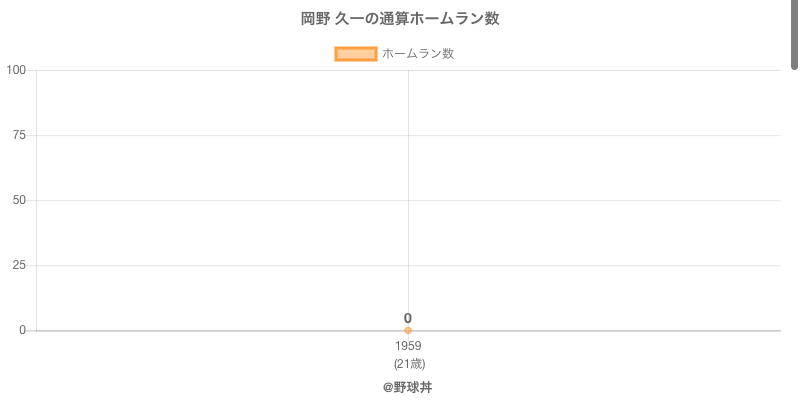
Task: Click the 0 y-axis tick label
Action: pos(22,330)
